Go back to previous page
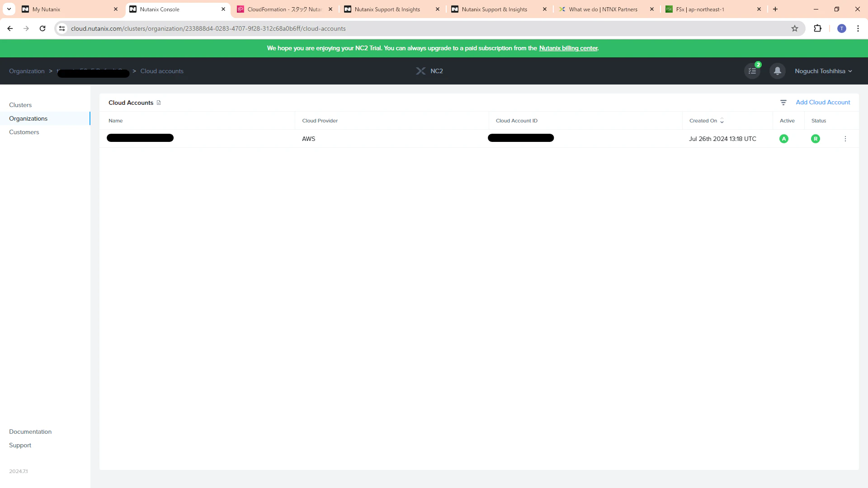 pyautogui.click(x=10, y=28)
